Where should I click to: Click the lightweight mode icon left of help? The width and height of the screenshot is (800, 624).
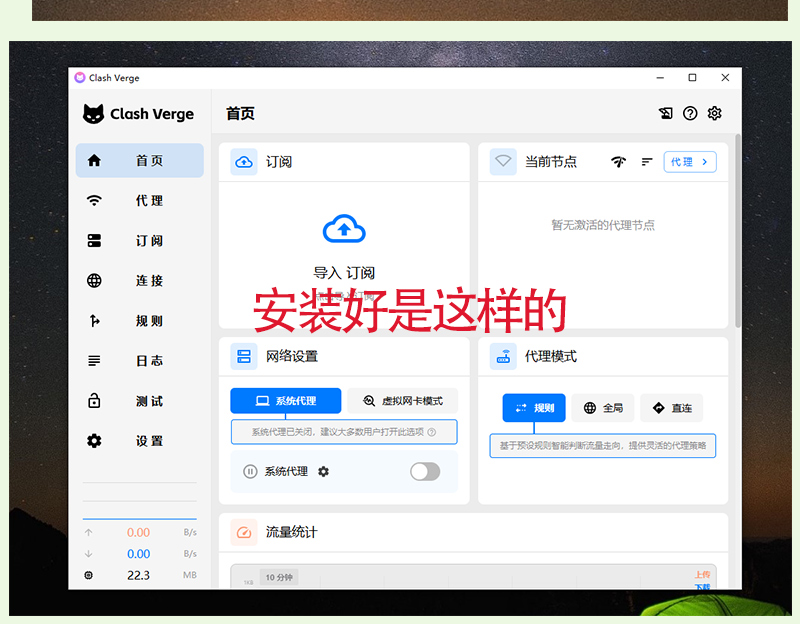tap(666, 114)
